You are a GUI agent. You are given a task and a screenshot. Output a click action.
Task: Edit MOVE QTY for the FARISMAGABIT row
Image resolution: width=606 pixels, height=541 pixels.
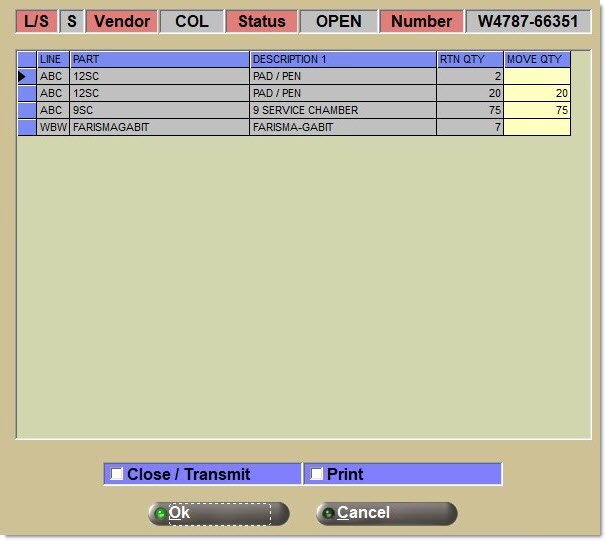536,127
